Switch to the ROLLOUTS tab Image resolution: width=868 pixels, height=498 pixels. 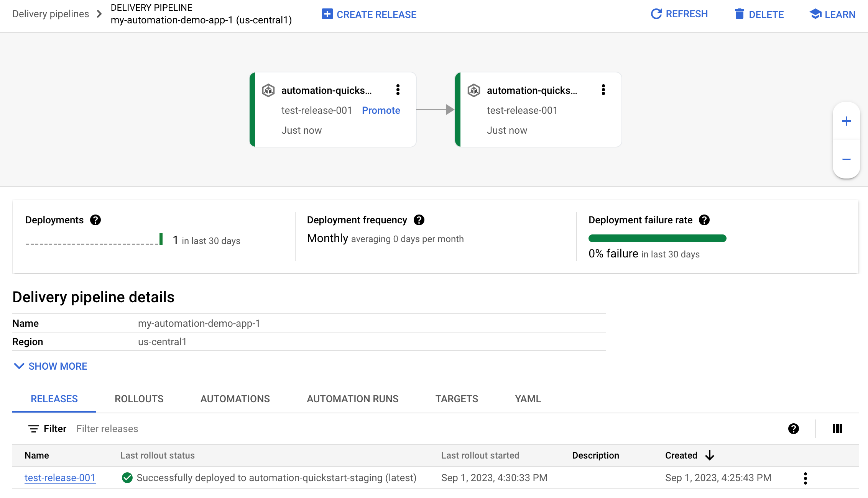(139, 398)
